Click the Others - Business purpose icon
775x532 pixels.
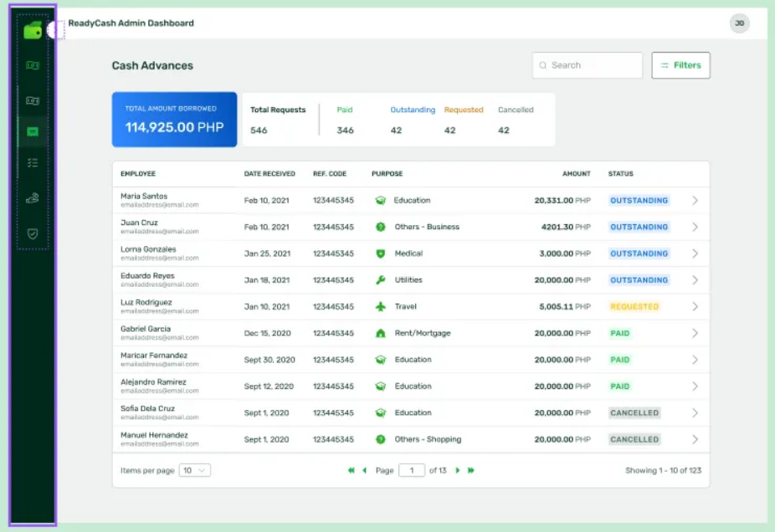[x=380, y=228]
